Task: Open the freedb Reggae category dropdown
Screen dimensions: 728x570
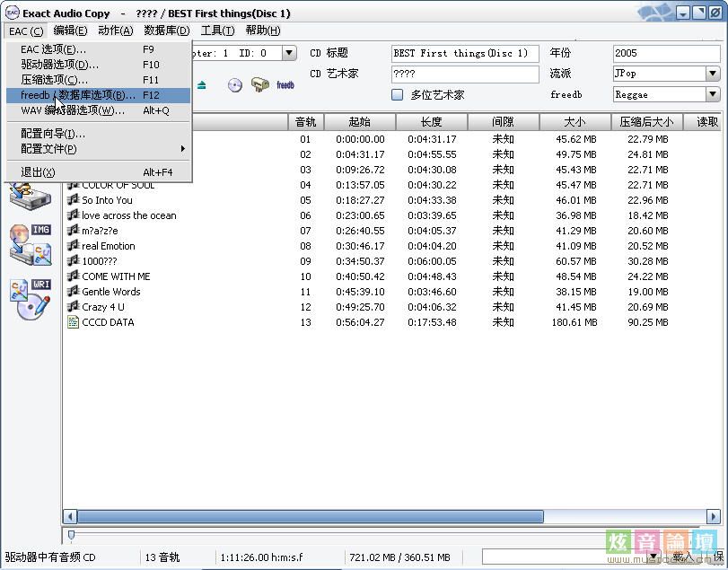Action: 713,94
